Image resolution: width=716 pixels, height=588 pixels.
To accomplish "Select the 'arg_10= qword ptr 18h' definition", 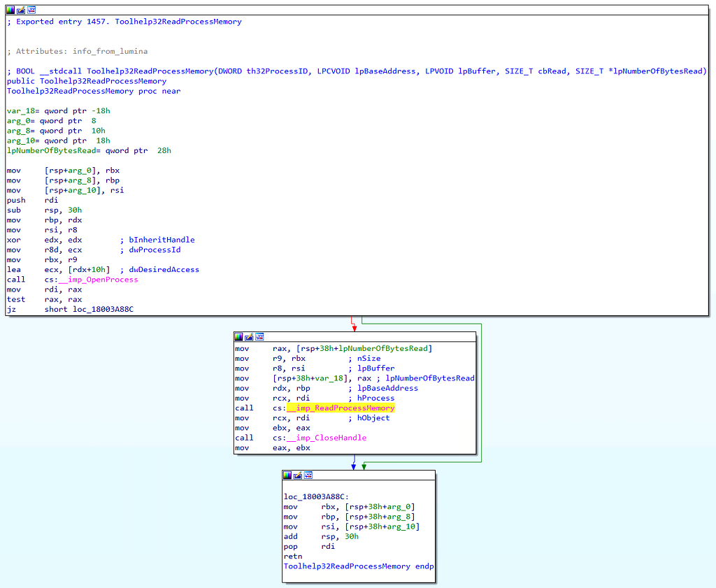I will point(59,141).
